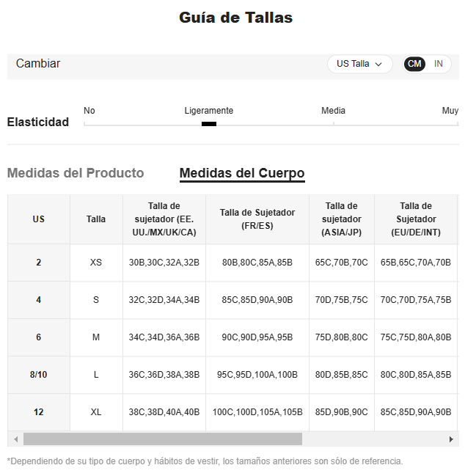Image resolution: width=476 pixels, height=476 pixels.
Task: Click the table's left scroll arrow
Action: pyautogui.click(x=15, y=439)
